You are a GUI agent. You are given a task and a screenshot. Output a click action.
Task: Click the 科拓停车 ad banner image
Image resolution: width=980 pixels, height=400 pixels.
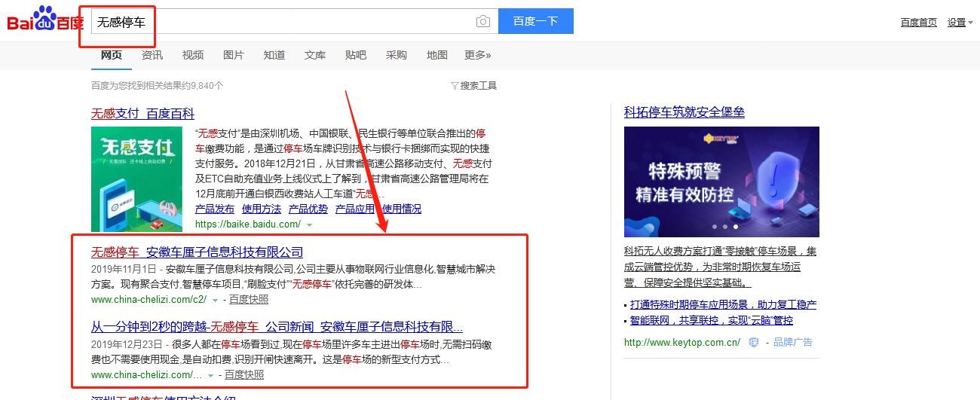(x=721, y=182)
